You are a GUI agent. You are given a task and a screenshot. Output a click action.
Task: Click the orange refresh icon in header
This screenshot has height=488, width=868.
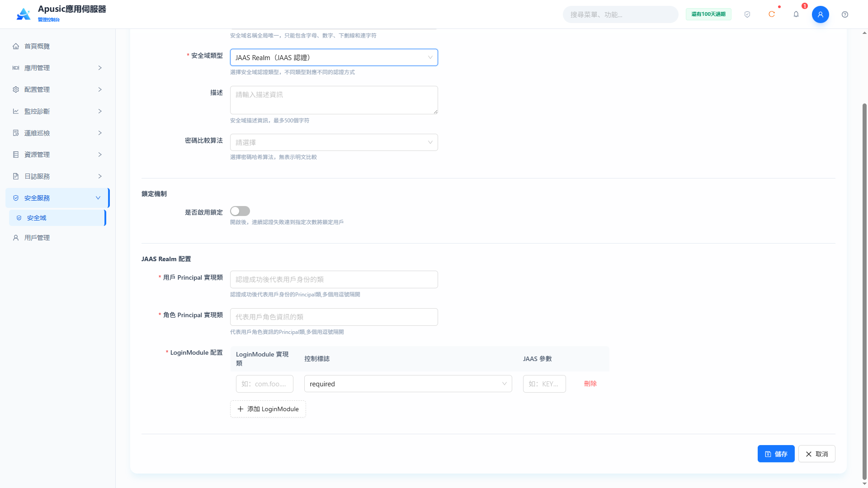[772, 14]
